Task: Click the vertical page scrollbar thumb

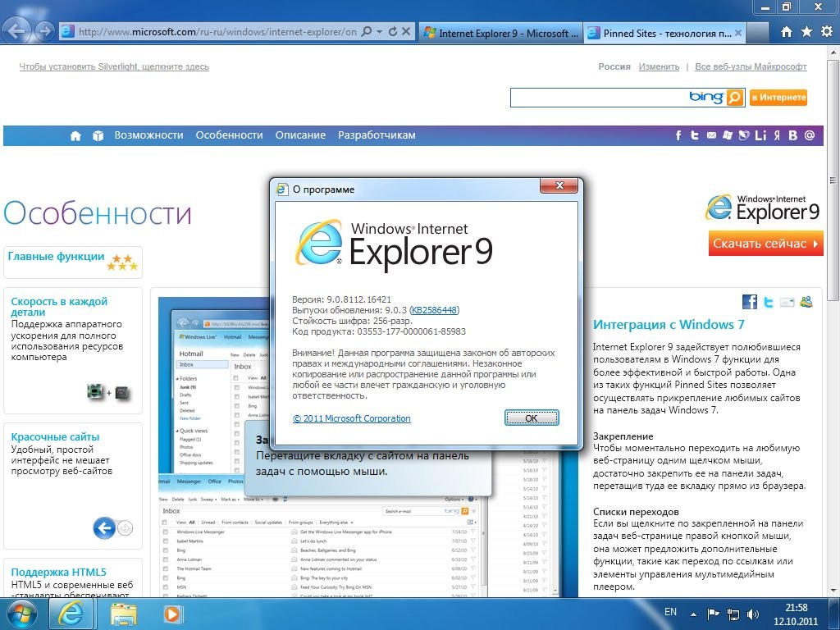Action: pos(833,179)
